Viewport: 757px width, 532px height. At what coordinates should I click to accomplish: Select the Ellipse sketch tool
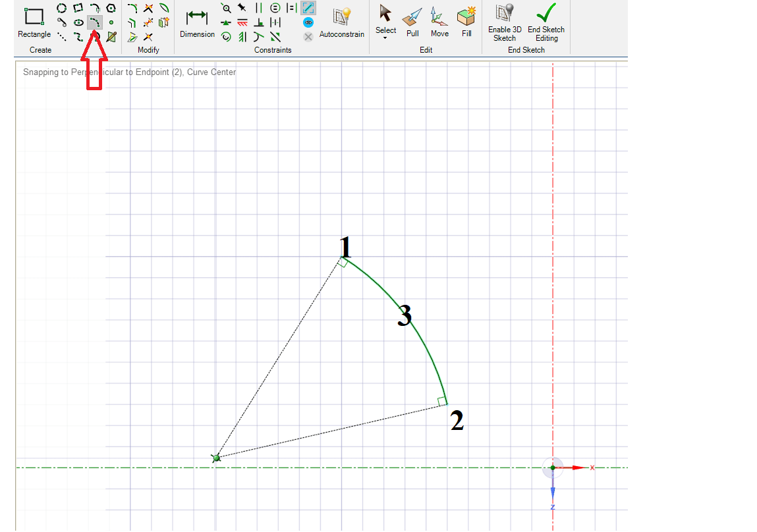[x=78, y=22]
